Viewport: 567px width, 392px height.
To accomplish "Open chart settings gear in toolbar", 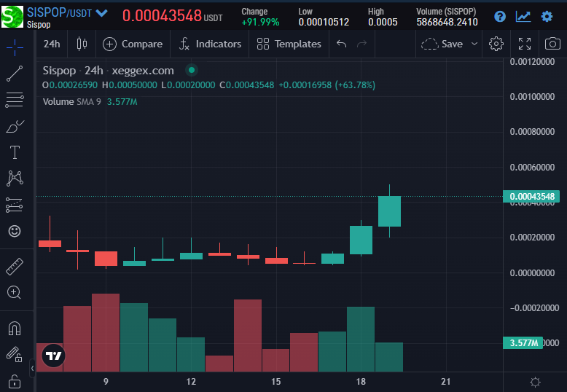I will pyautogui.click(x=496, y=44).
